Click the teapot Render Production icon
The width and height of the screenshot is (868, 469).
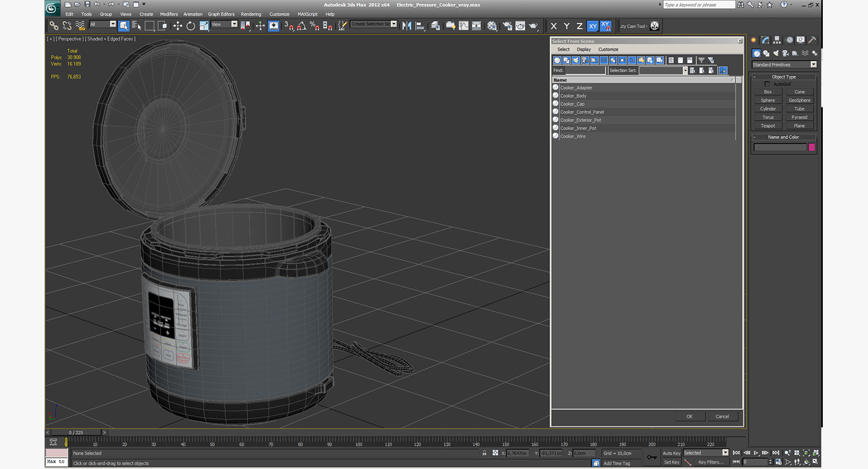tap(533, 26)
